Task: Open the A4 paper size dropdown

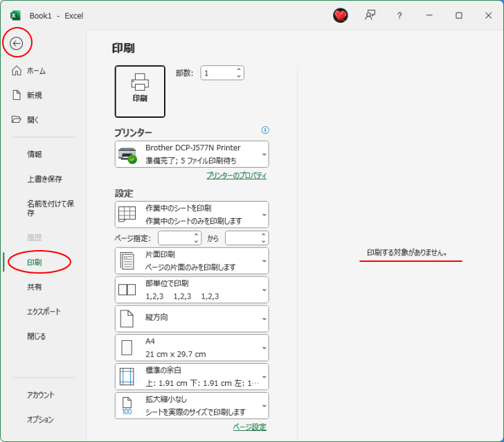Action: coord(192,347)
